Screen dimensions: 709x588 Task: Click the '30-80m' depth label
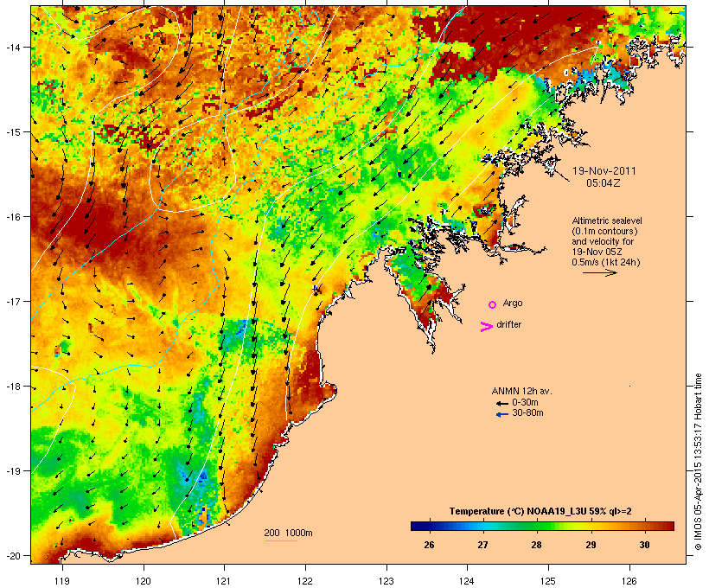click(527, 413)
